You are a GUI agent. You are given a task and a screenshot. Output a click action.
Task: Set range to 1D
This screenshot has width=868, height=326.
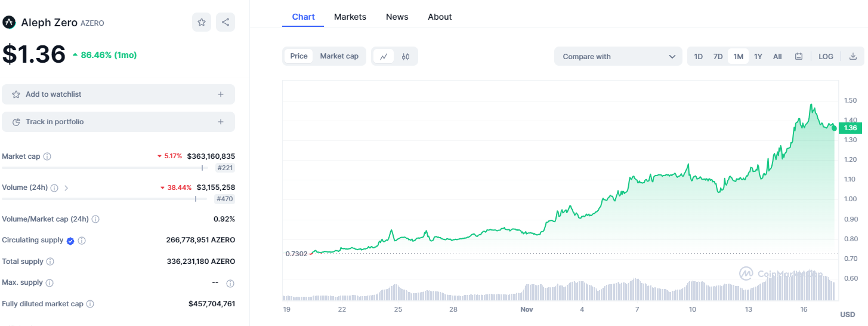(x=698, y=57)
